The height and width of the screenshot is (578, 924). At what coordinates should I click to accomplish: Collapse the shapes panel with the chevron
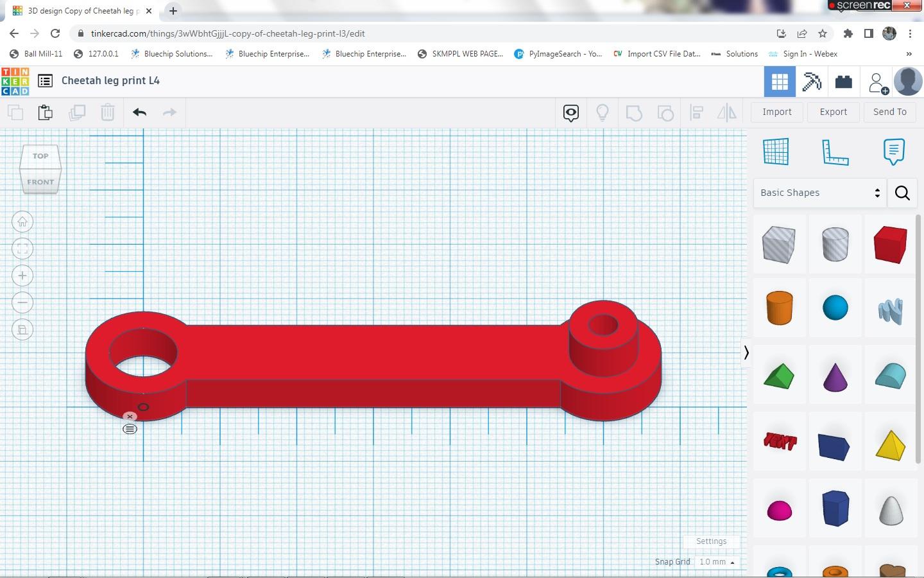(x=746, y=353)
